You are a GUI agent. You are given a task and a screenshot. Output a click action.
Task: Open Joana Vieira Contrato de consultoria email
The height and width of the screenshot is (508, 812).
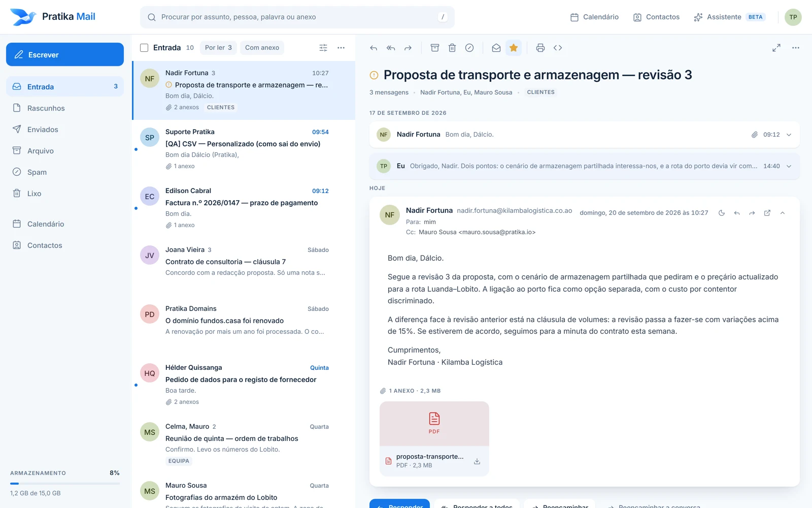tap(244, 267)
